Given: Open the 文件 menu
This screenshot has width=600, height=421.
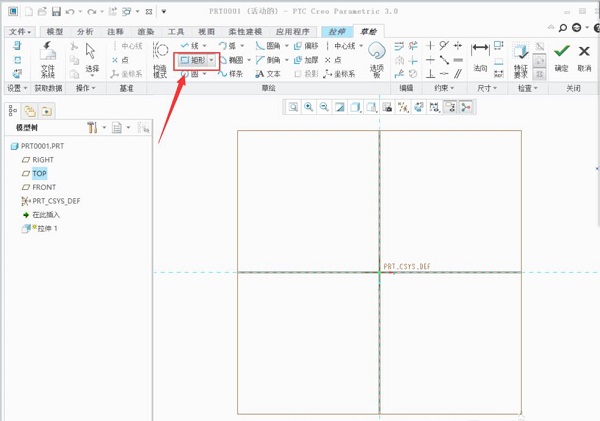Looking at the screenshot, I should click(19, 32).
